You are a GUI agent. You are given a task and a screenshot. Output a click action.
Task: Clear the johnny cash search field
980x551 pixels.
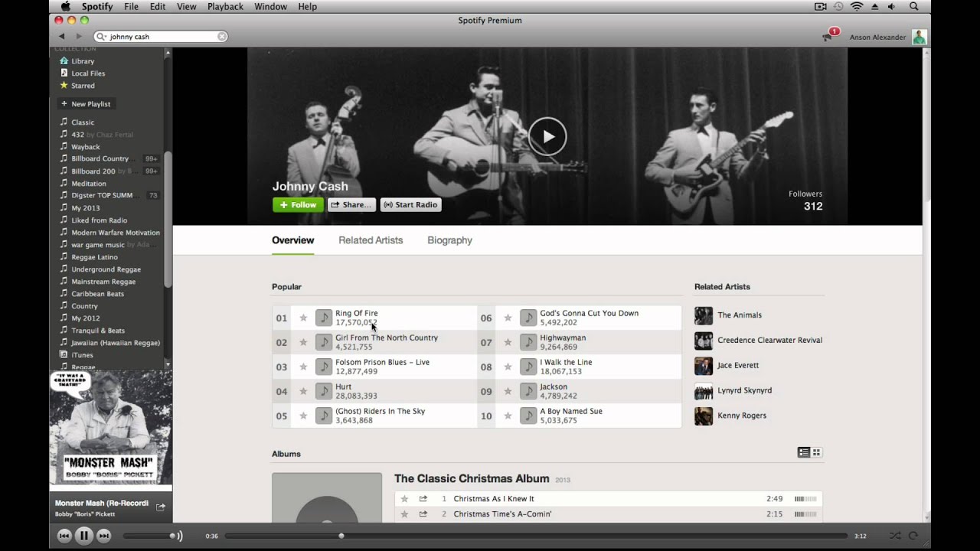tap(222, 36)
